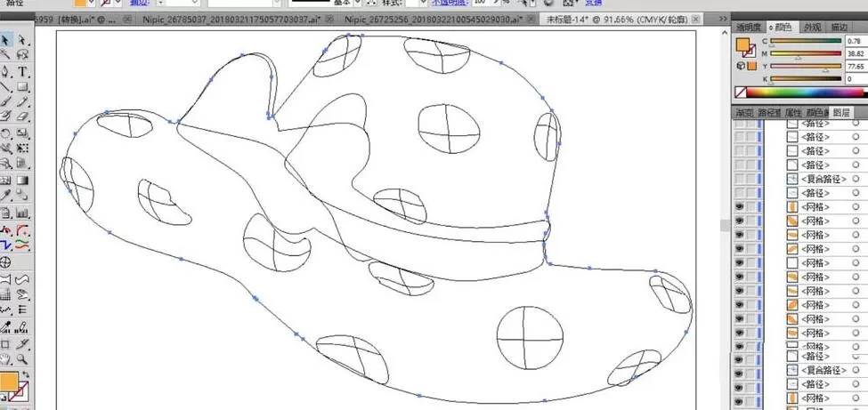The height and width of the screenshot is (410, 868).
Task: Click the C value field showing 0.78
Action: click(x=856, y=41)
